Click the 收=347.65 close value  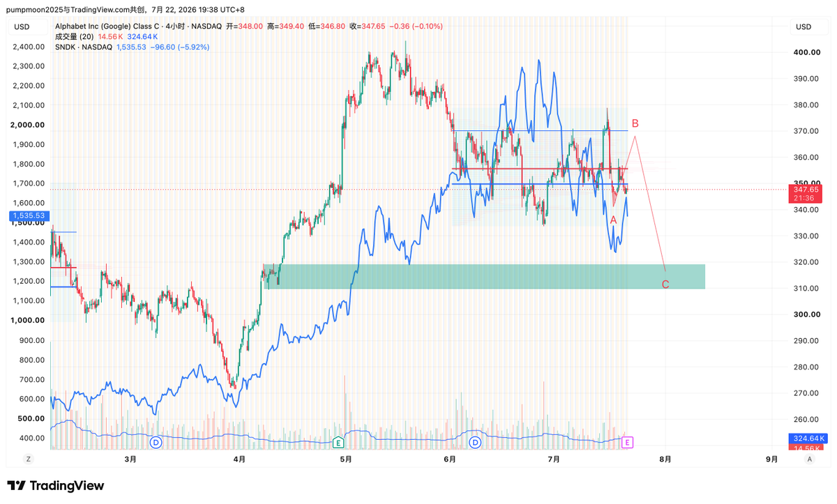(x=368, y=26)
